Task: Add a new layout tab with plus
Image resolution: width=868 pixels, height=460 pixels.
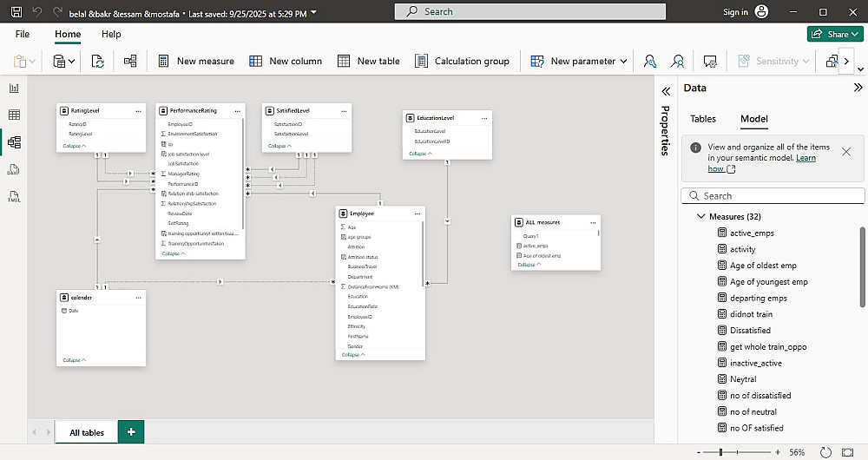Action: pos(131,431)
